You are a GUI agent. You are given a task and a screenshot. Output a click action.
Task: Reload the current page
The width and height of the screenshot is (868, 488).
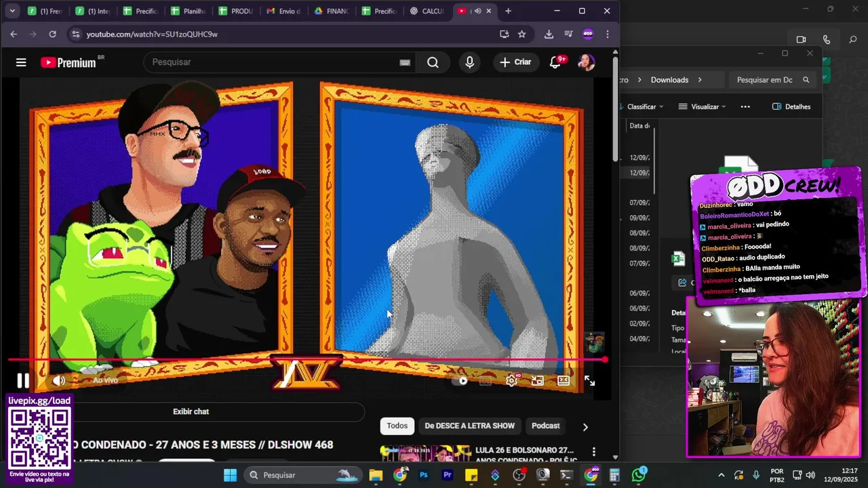(x=52, y=34)
